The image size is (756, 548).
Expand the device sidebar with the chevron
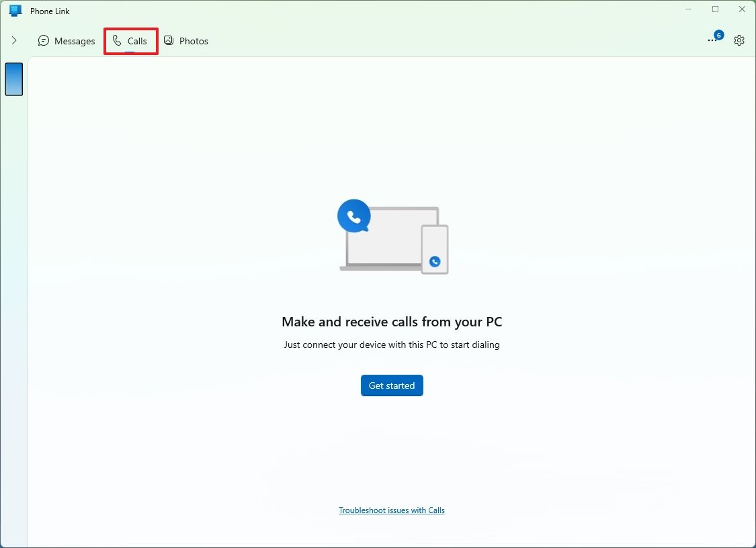coord(14,40)
